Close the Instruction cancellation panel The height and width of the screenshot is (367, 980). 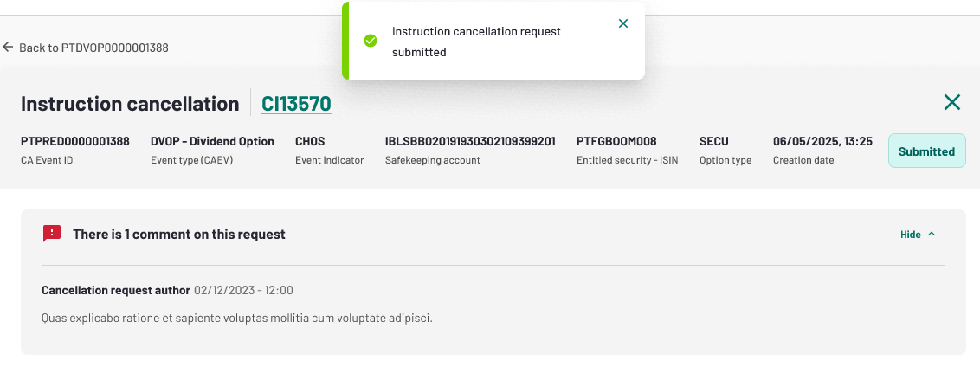(952, 102)
